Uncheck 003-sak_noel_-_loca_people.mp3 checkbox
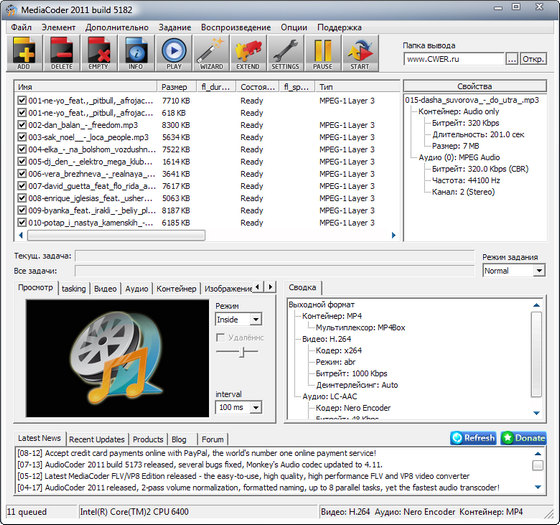The height and width of the screenshot is (525, 560). click(x=22, y=137)
